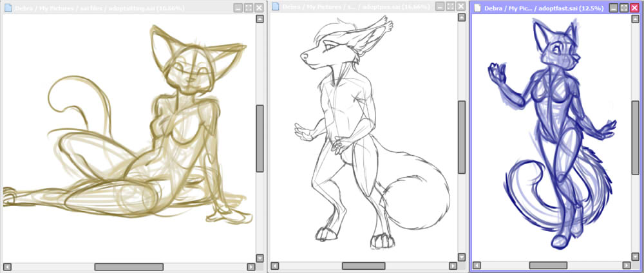644x273 pixels.
Task: Click vertical scrollbar thumb in adoptfast.sai window
Action: [636, 137]
